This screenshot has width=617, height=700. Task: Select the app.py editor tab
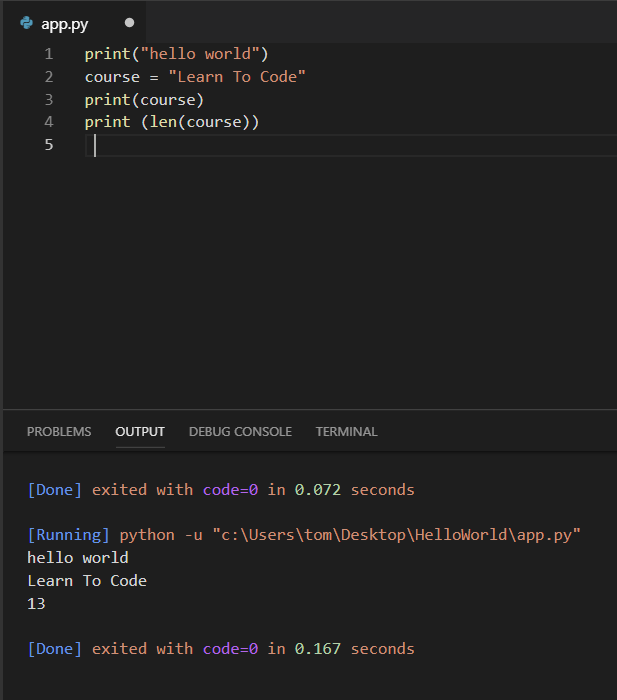coord(65,23)
